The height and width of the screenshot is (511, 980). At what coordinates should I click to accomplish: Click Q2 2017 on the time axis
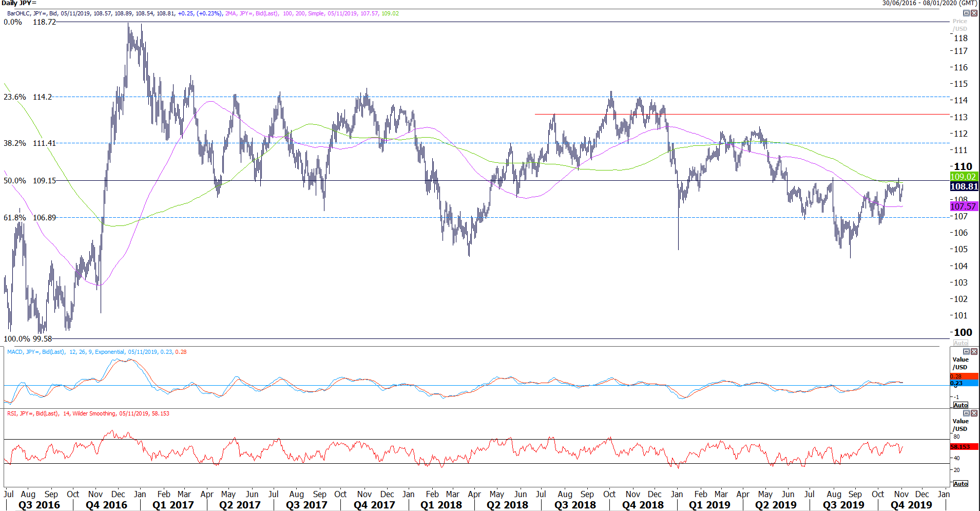tap(240, 505)
